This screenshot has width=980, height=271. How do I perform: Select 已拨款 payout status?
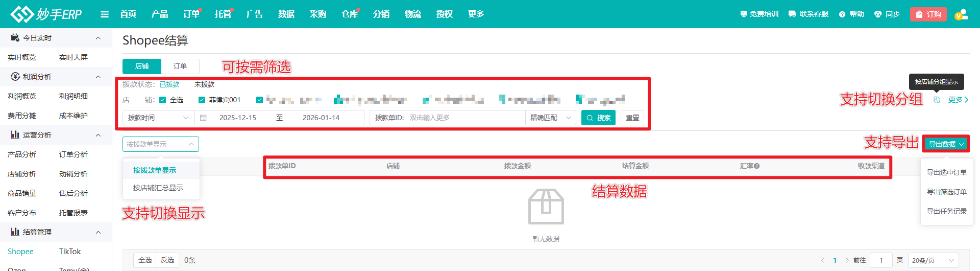[169, 84]
